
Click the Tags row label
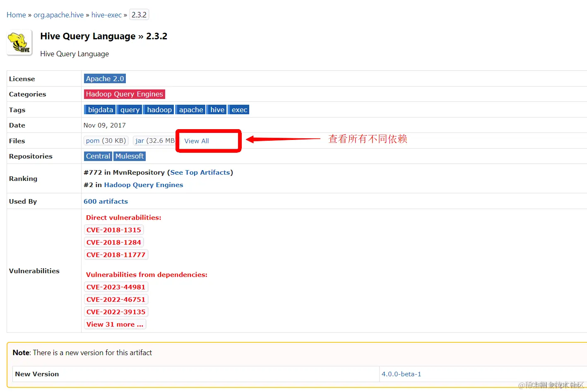pyautogui.click(x=17, y=110)
